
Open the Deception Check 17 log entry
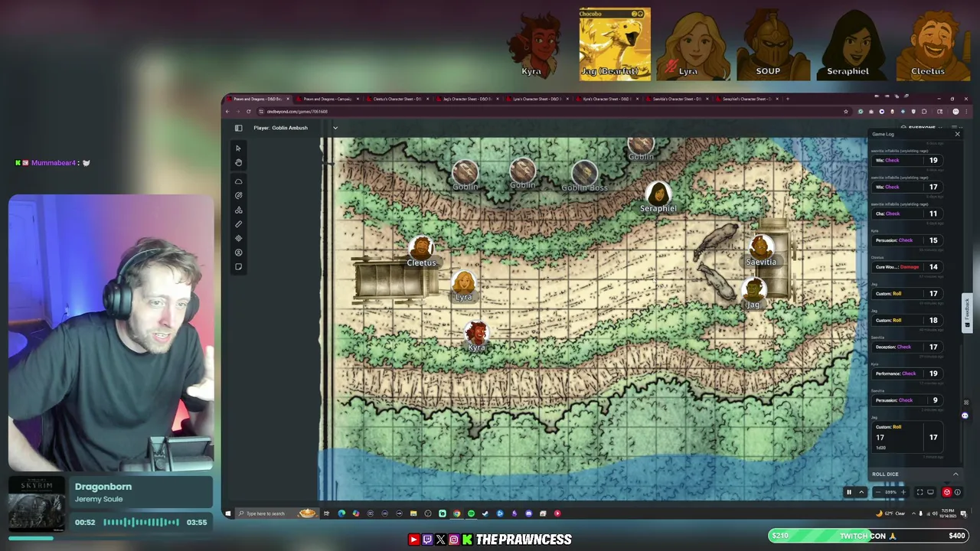coord(907,347)
